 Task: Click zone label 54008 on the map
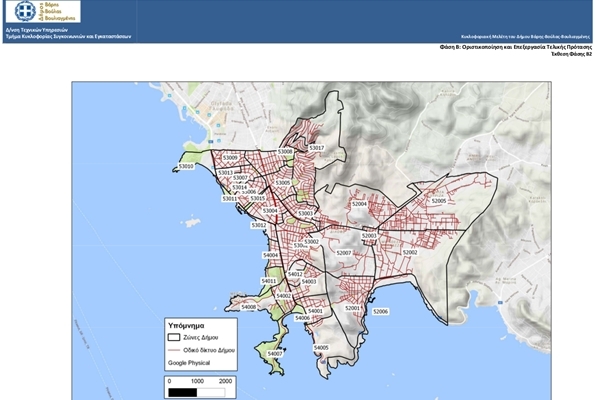[x=249, y=307]
